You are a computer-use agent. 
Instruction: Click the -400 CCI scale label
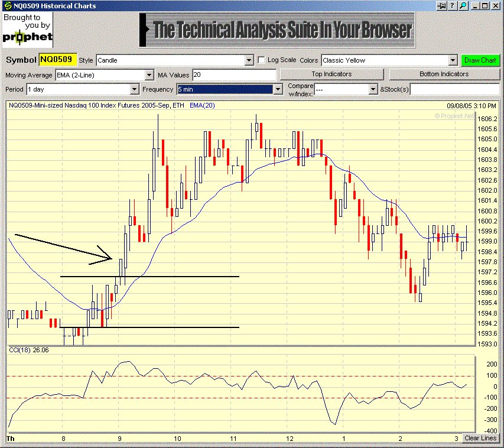tap(490, 431)
